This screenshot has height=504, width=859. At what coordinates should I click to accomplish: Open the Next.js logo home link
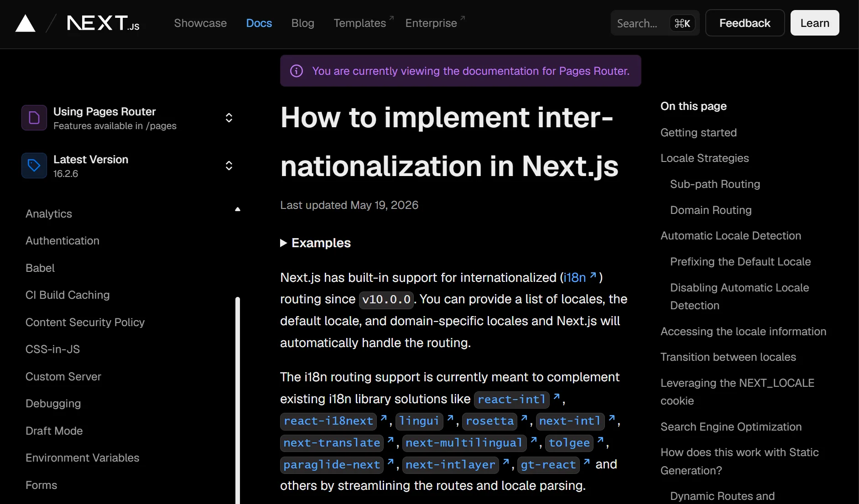tap(103, 23)
